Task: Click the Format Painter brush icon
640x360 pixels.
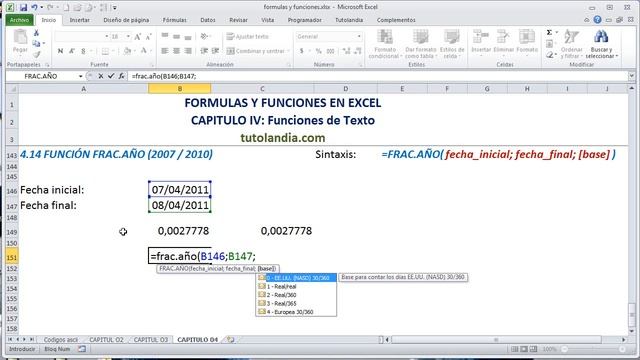Action: [x=36, y=54]
